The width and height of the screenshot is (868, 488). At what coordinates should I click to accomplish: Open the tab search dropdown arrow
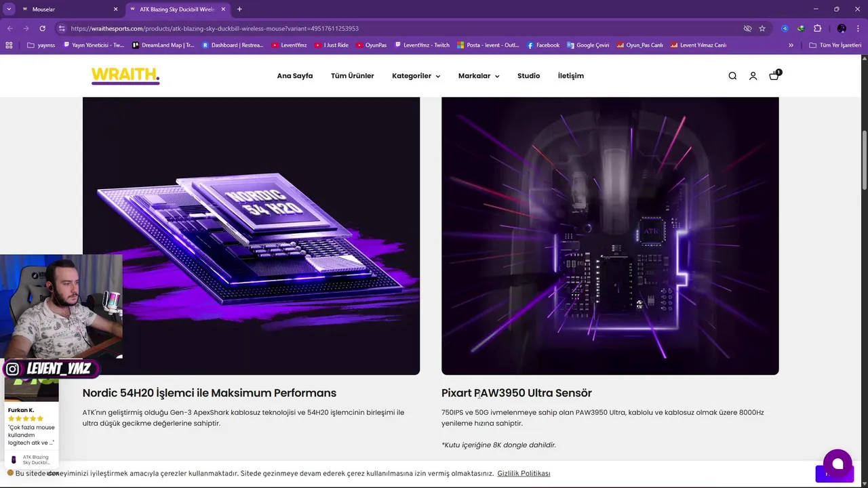(x=9, y=9)
